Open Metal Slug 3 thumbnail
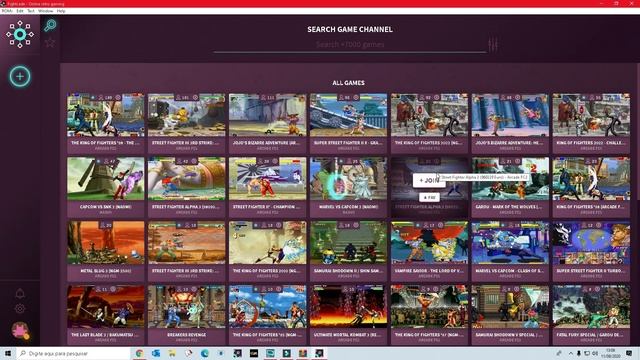The image size is (640, 360). point(106,242)
